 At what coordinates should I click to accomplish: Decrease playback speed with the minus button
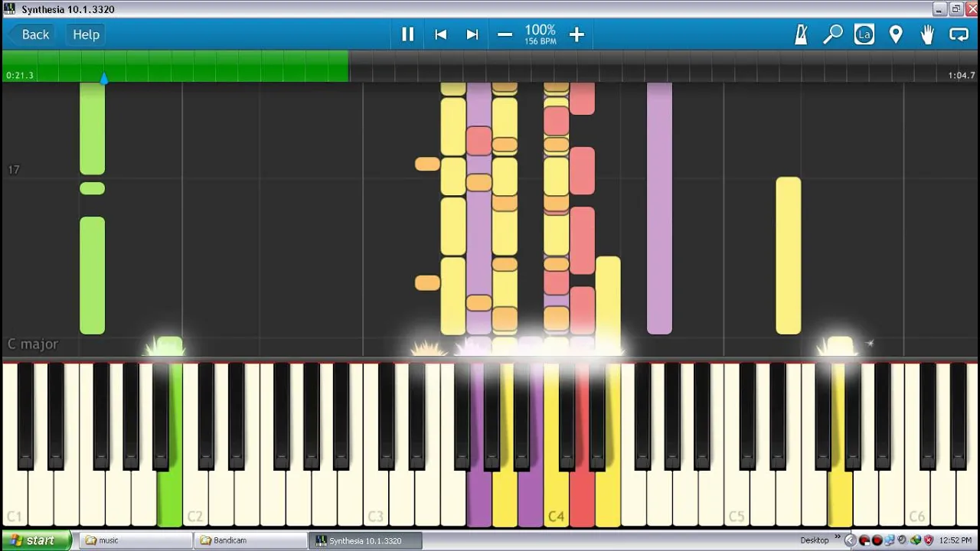point(505,34)
